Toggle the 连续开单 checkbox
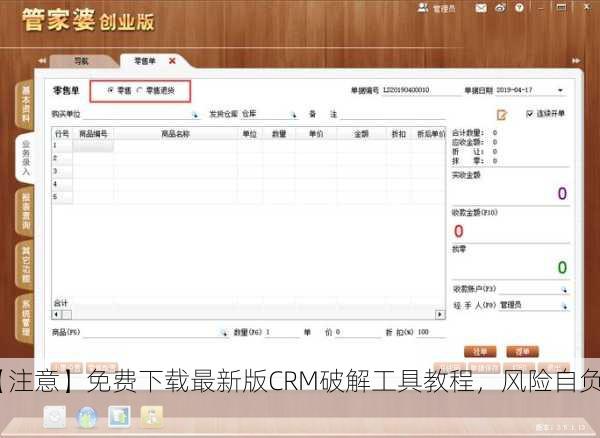600x438 pixels. click(530, 114)
